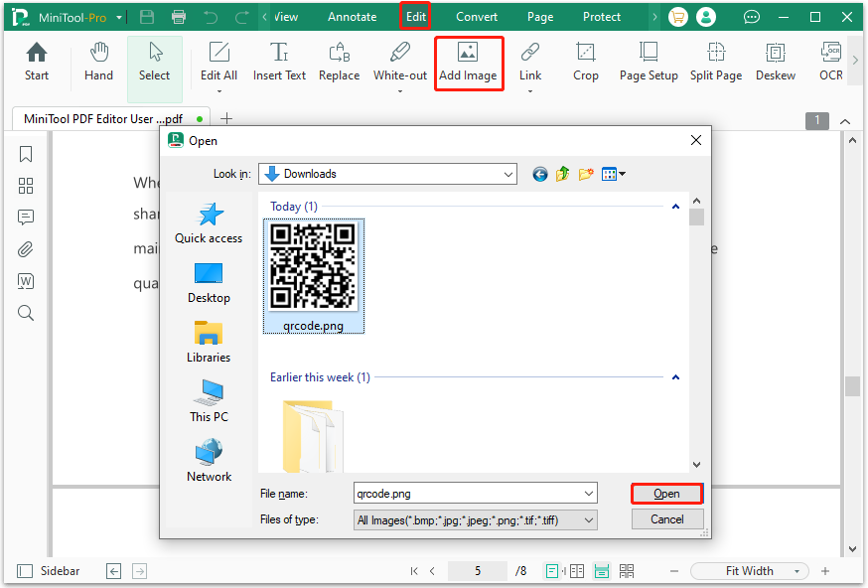Click the Split Page tool

click(x=716, y=62)
